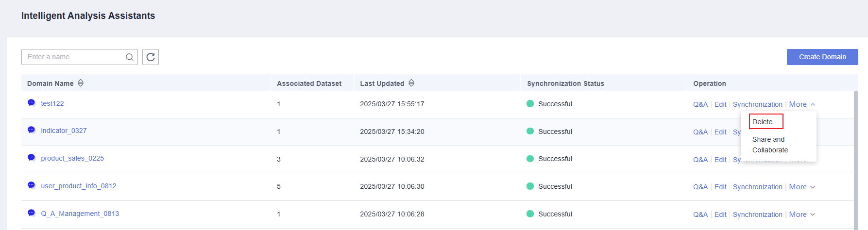Image resolution: width=868 pixels, height=230 pixels.
Task: Open Q&A for user_product_info_0812
Action: 700,187
